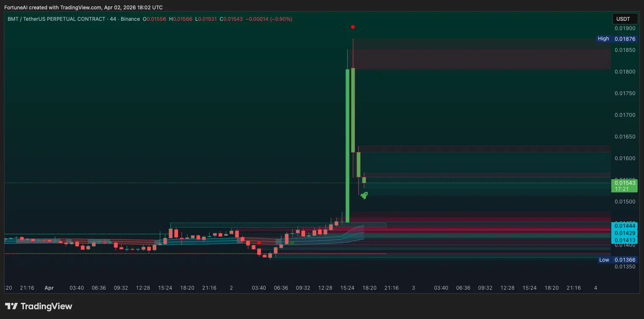Click the 0.01650 price axis level
This screenshot has width=644, height=319.
625,137
